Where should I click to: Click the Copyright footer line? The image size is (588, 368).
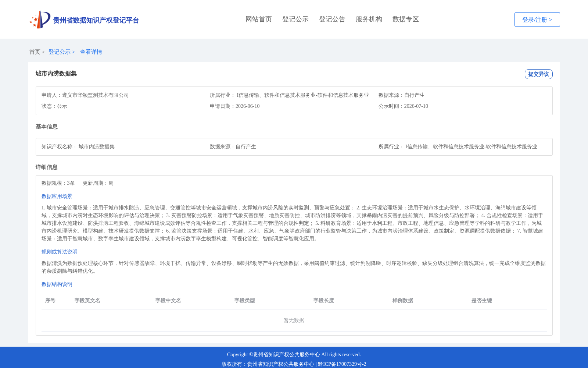click(x=294, y=354)
